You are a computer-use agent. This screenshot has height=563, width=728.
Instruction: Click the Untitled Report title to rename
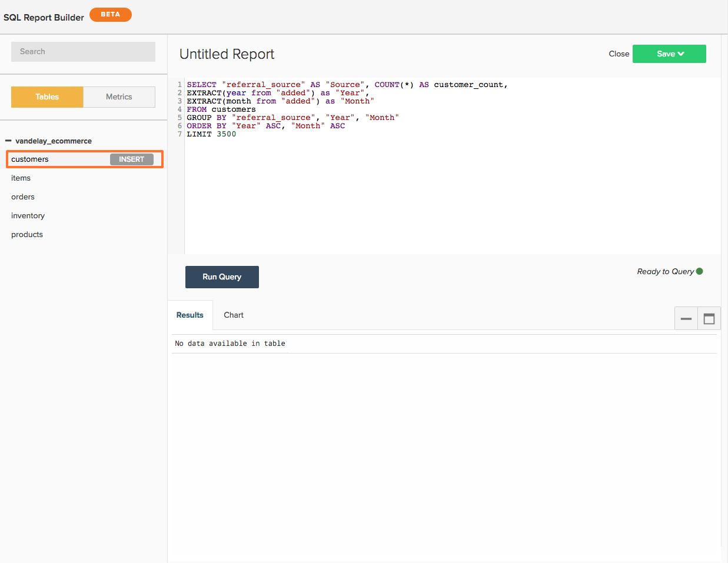pos(227,54)
